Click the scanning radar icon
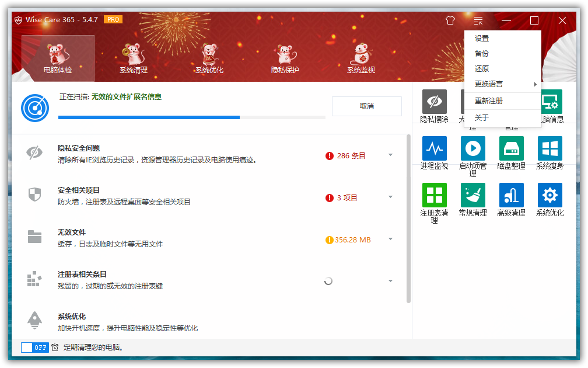Viewport: 588px width, 368px height. 35,108
